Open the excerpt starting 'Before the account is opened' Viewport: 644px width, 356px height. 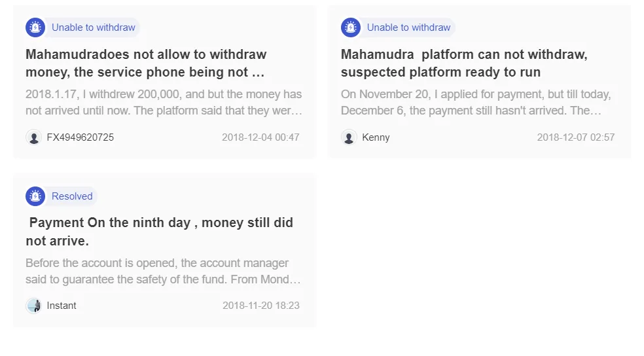tap(163, 271)
